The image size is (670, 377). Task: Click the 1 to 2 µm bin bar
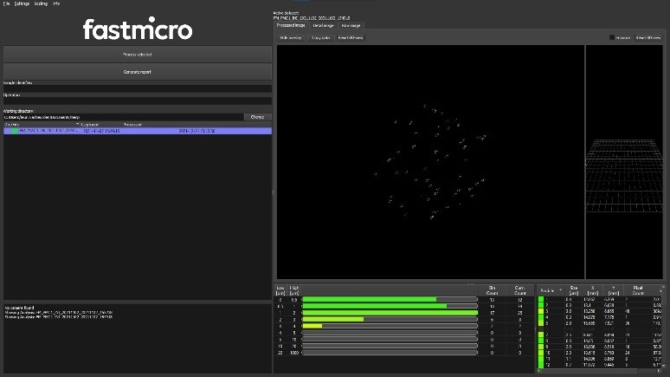coord(390,313)
